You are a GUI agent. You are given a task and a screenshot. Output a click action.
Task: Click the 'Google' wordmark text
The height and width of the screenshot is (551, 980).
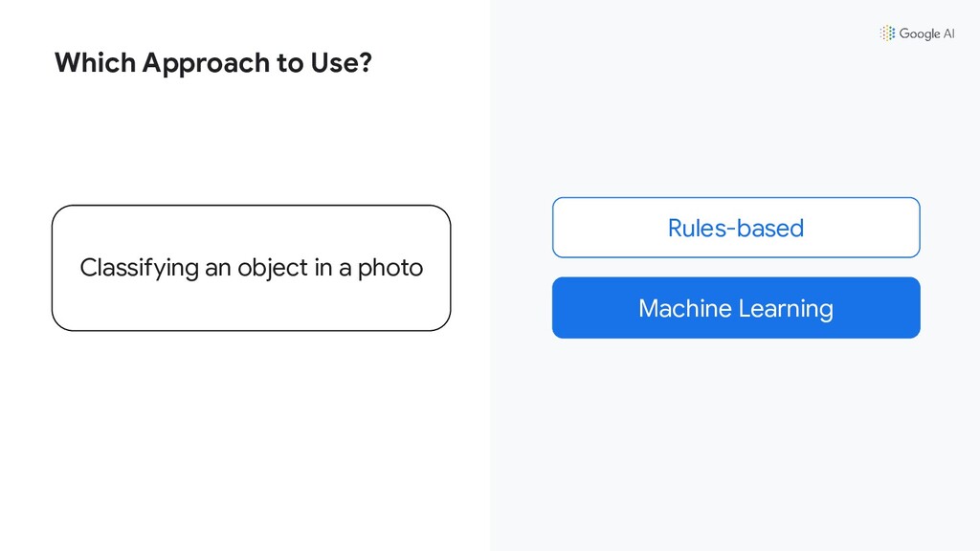(920, 33)
